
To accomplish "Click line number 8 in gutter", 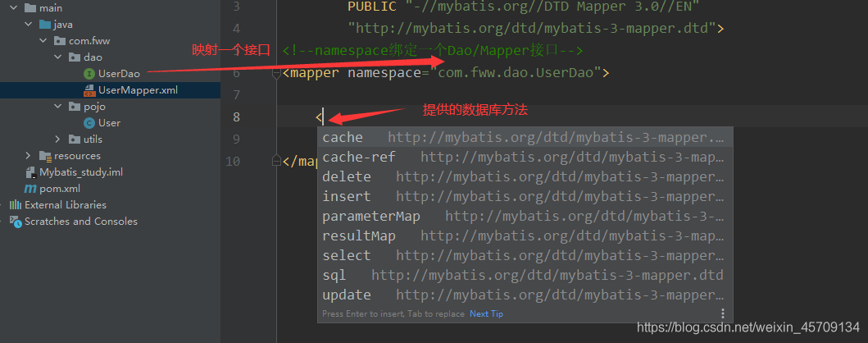I will coord(236,117).
